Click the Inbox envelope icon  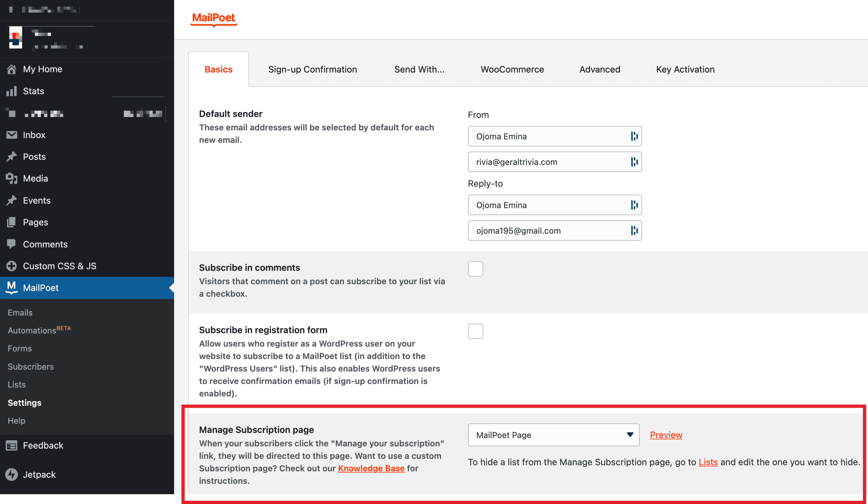click(x=12, y=135)
